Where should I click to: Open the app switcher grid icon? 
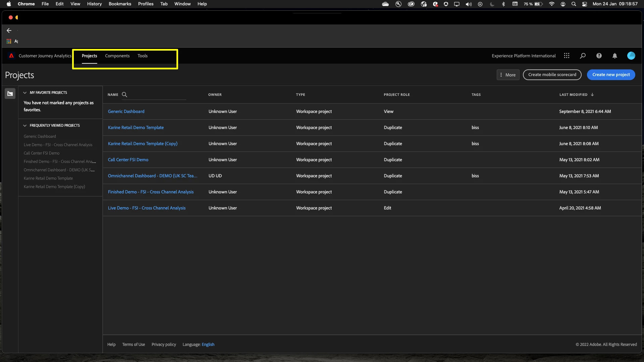click(x=567, y=56)
